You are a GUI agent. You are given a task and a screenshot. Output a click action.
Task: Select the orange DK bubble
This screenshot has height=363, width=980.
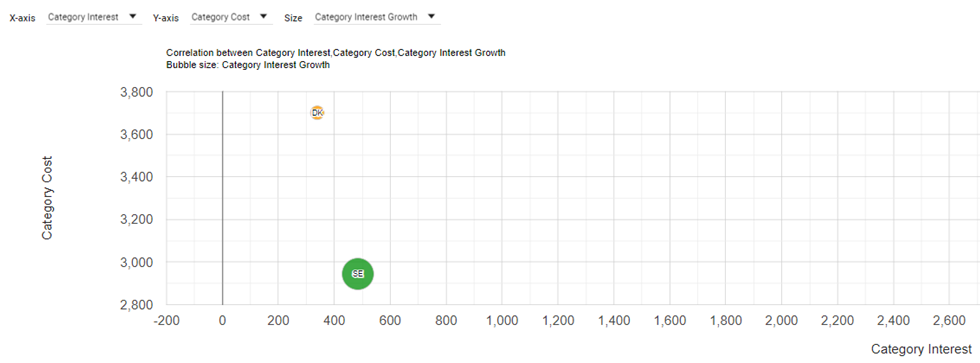pos(317,113)
